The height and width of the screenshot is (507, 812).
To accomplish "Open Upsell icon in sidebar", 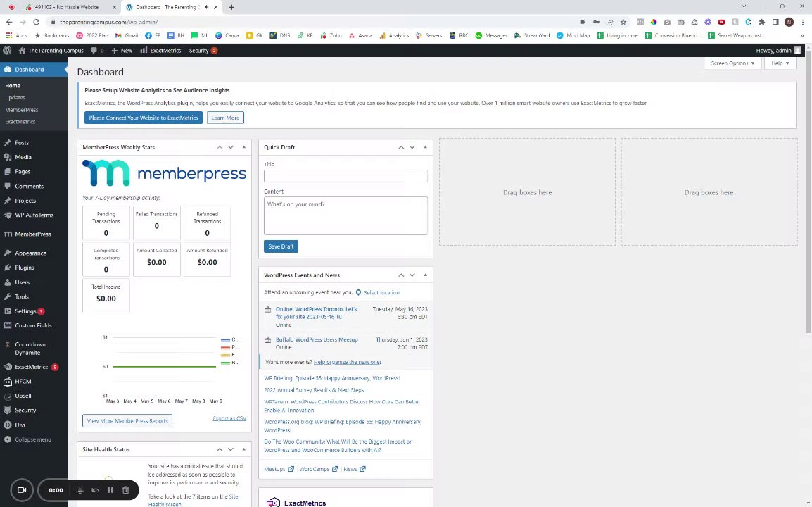I will point(7,396).
